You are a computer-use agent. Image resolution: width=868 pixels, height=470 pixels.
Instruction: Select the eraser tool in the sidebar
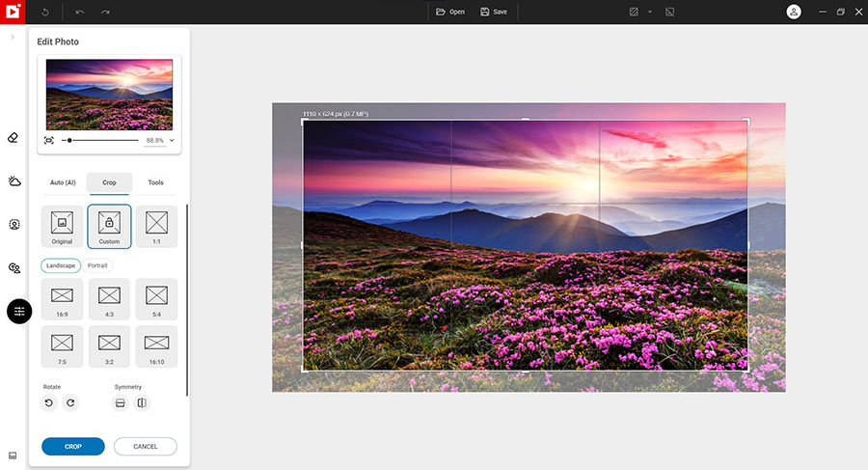coord(14,137)
